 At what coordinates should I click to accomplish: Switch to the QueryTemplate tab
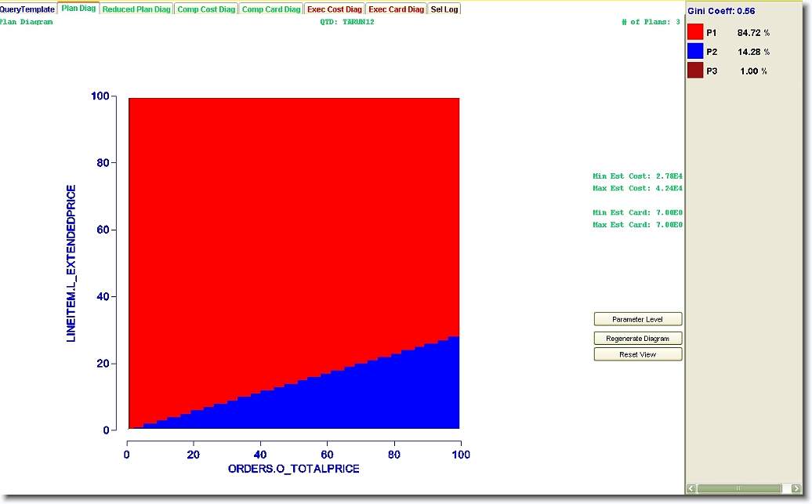pos(28,9)
